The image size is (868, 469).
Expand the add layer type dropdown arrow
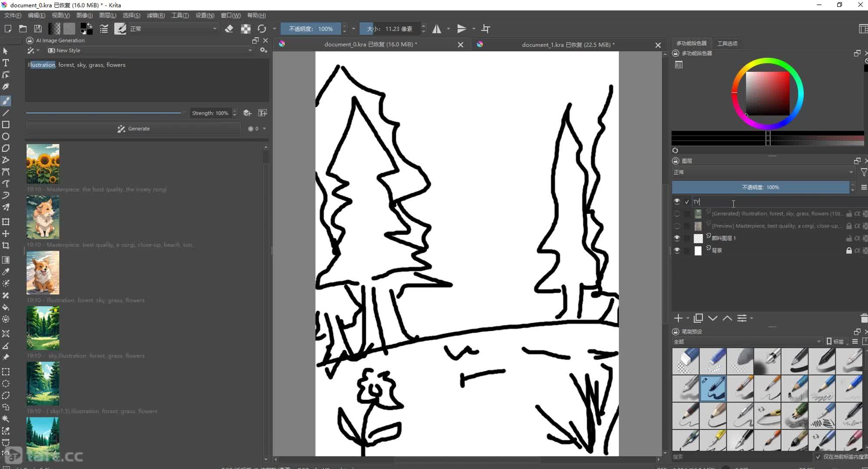688,319
